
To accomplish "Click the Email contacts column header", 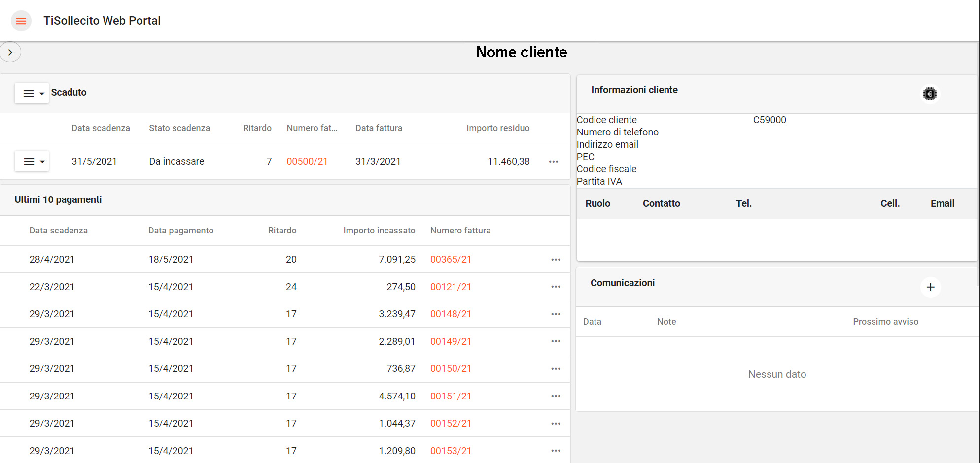I will coord(942,203).
